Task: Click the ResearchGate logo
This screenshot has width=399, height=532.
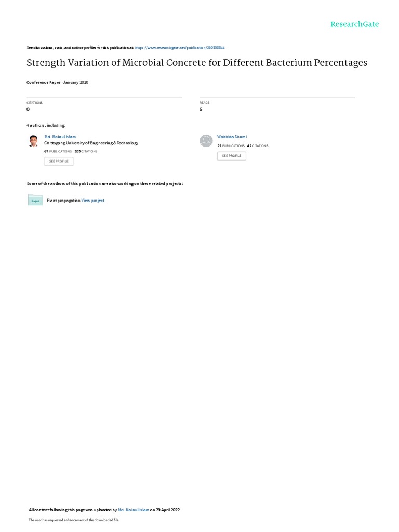Action: [354, 24]
